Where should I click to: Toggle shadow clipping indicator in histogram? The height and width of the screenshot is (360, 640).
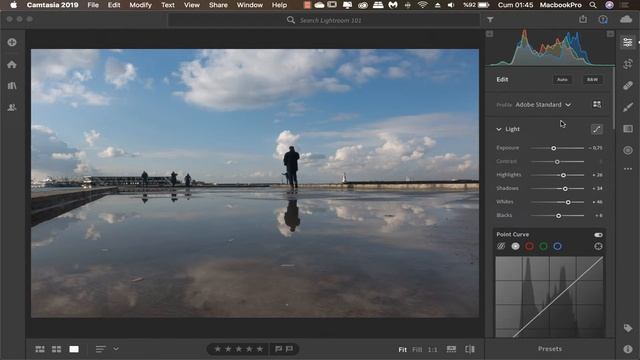(x=489, y=34)
